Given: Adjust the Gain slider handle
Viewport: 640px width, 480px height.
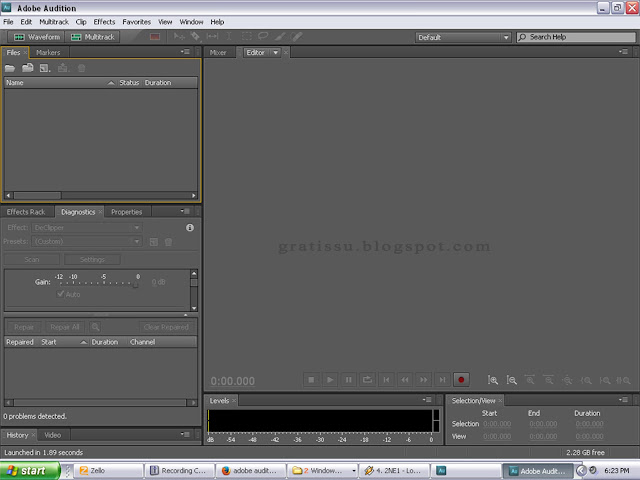Looking at the screenshot, I should 136,284.
